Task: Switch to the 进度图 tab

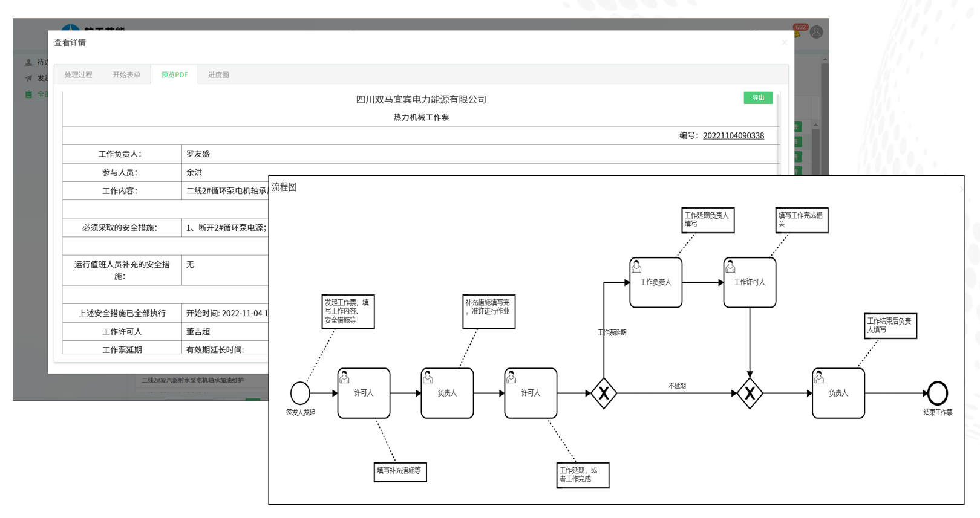Action: (x=218, y=75)
